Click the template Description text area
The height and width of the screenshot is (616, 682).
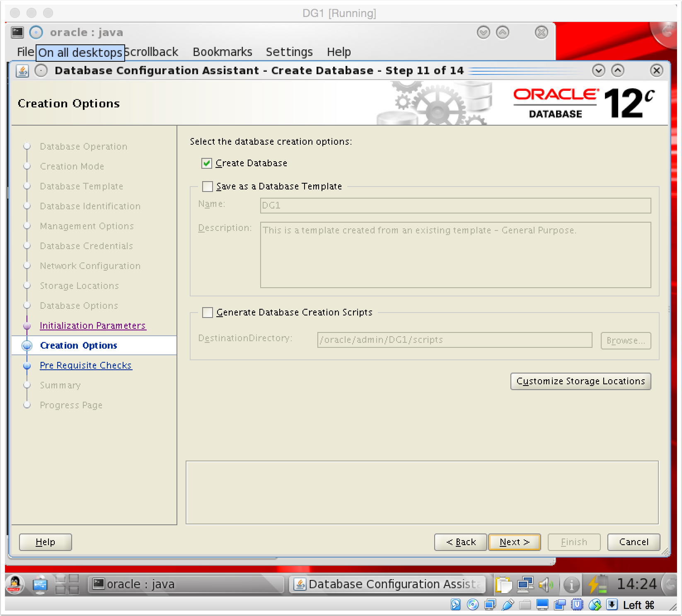455,255
